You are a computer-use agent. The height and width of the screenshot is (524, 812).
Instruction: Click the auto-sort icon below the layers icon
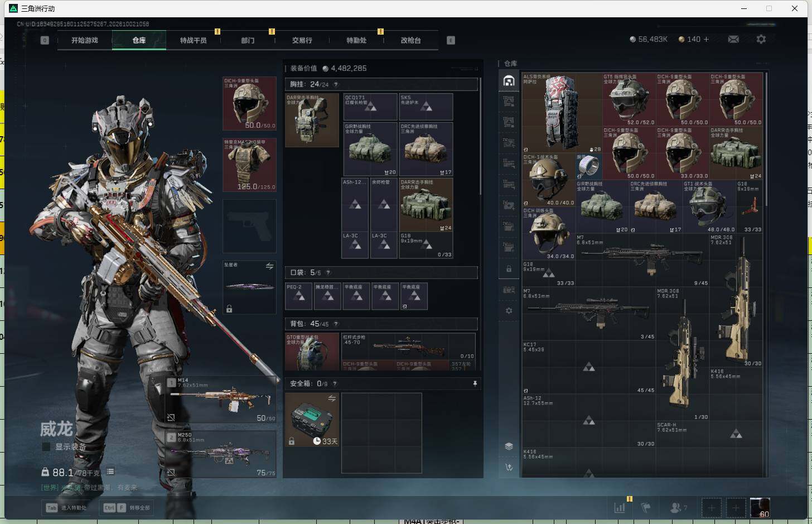tap(509, 467)
